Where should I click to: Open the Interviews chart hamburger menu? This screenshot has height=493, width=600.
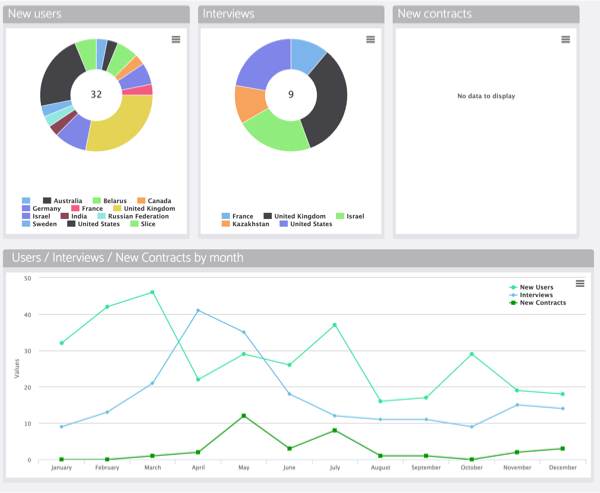[370, 39]
